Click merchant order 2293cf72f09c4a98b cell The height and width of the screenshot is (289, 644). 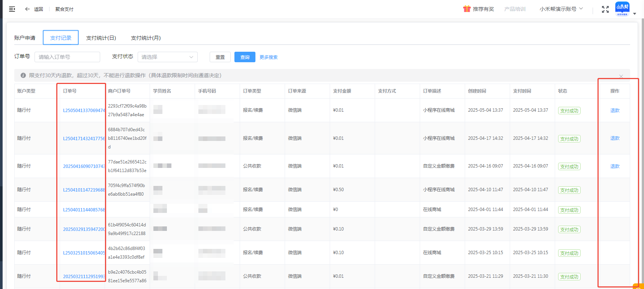coord(127,110)
